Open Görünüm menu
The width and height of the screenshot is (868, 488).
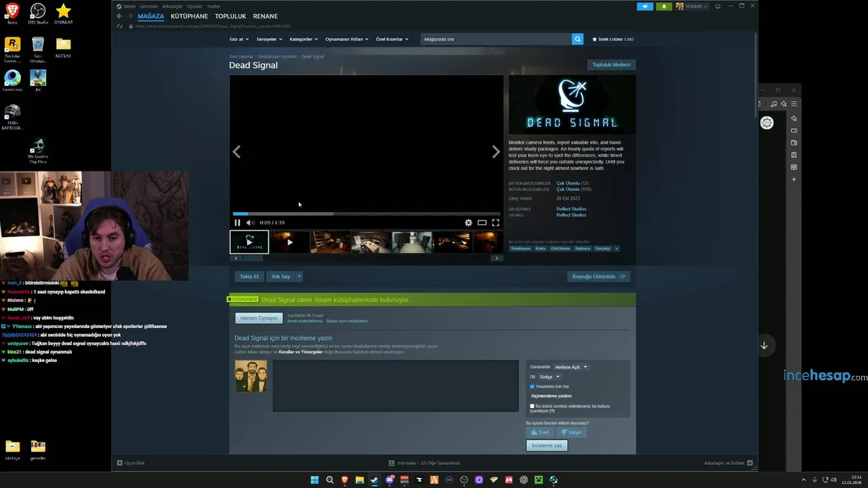point(149,6)
